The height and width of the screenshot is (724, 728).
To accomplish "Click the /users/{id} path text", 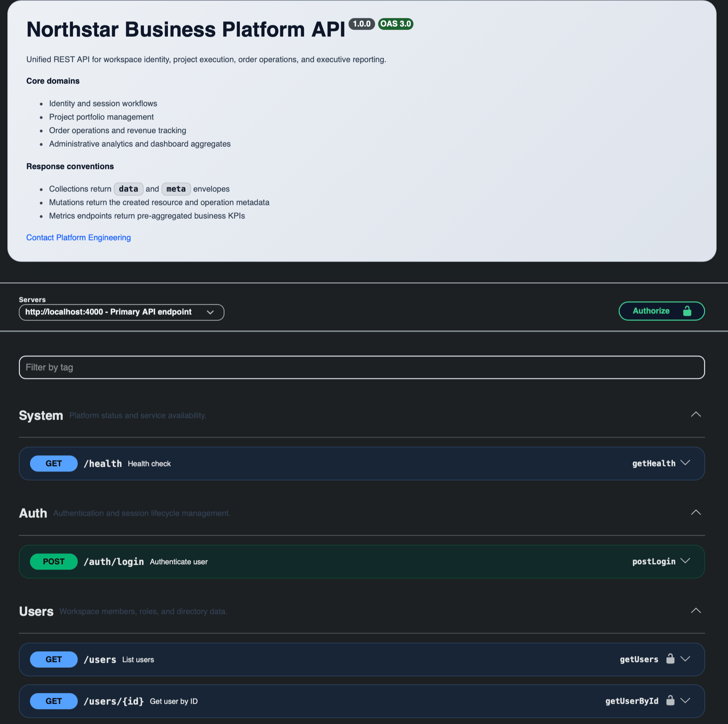I will (x=114, y=701).
